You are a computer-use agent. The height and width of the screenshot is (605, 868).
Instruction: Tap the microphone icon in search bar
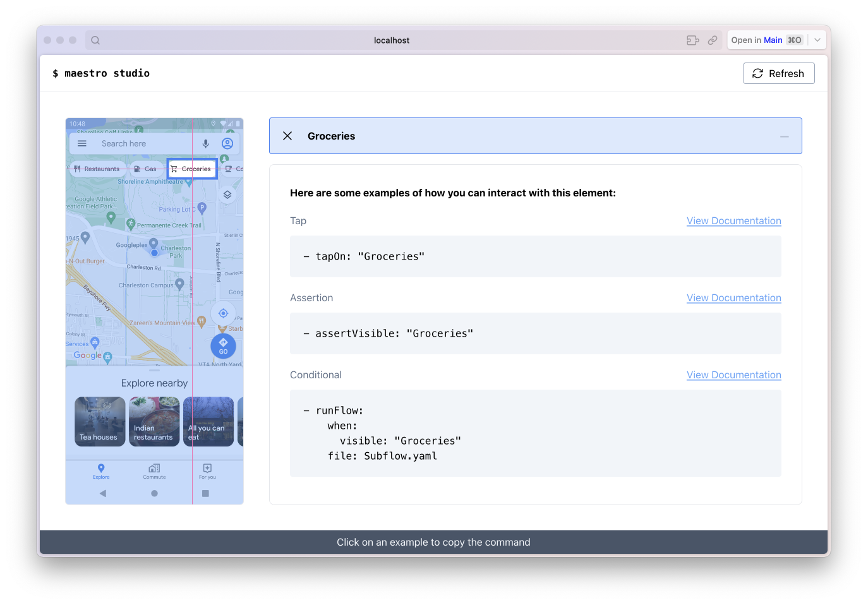205,143
